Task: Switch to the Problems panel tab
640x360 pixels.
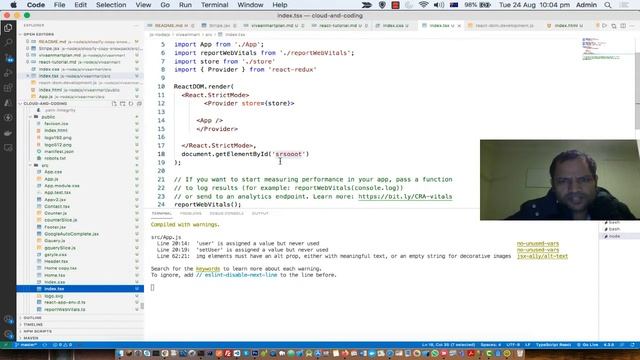Action: [191, 213]
